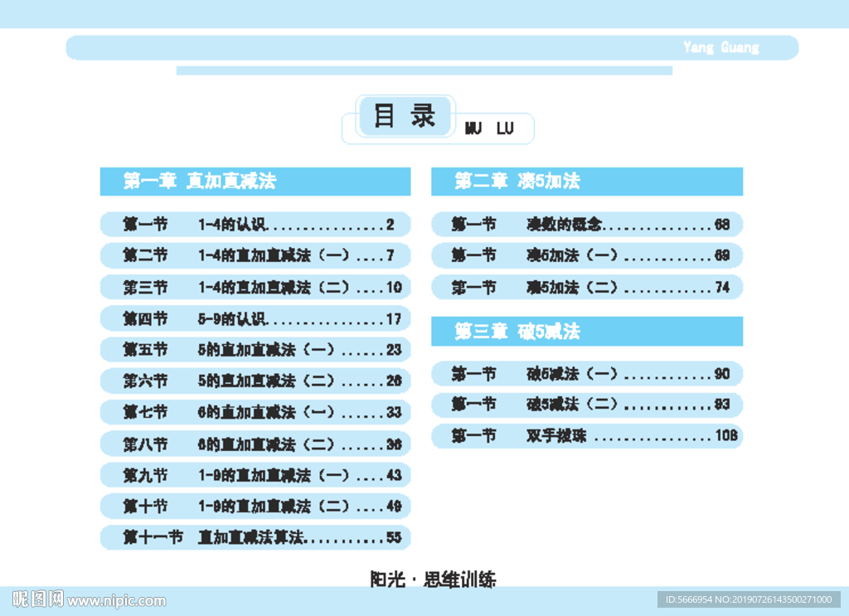Go to the 双手拨珠 entry, page 108
Screen dimensions: 849x616
(x=587, y=436)
